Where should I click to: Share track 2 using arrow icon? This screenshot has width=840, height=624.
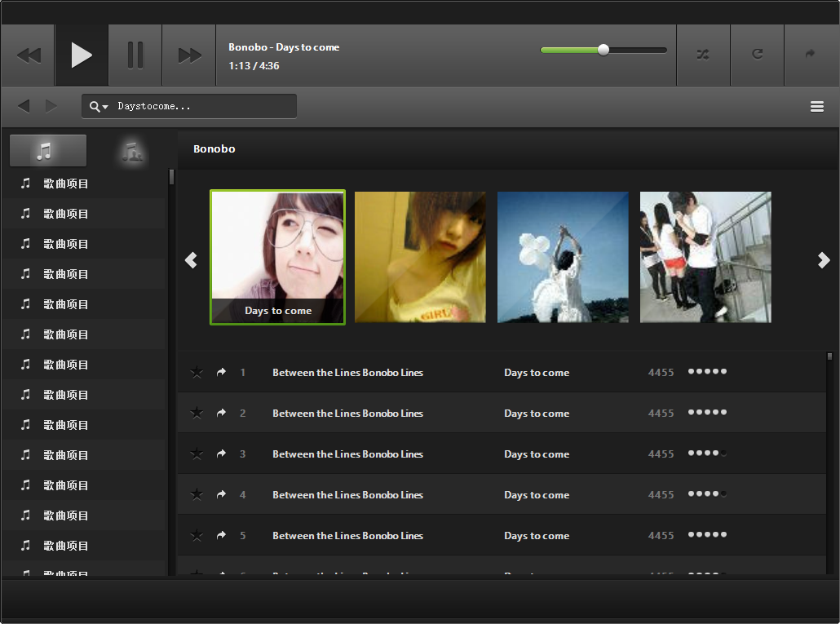221,413
